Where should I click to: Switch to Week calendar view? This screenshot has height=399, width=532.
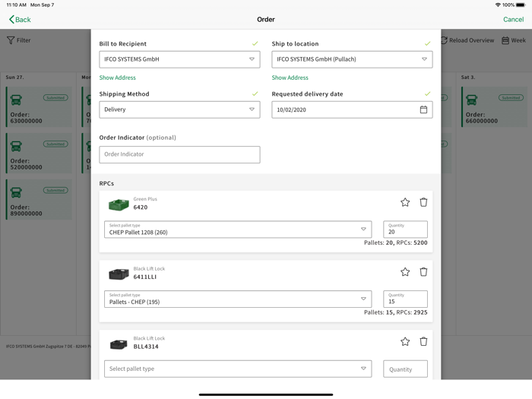tap(514, 40)
